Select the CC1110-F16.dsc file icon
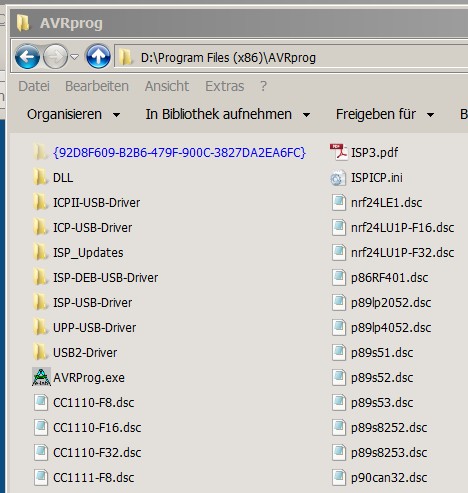Viewport: 468px width, 493px height. coord(41,427)
